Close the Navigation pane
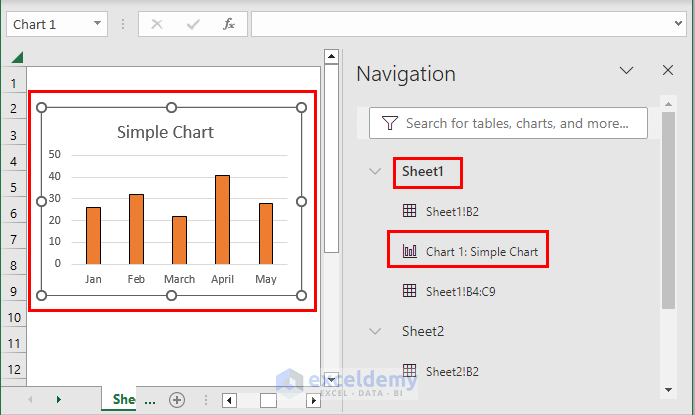The height and width of the screenshot is (415, 695). (x=668, y=71)
